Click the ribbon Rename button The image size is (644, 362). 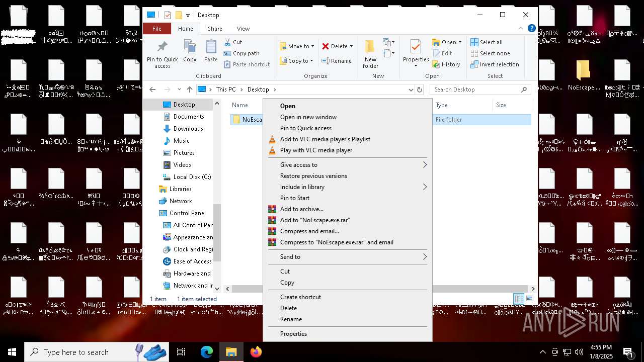[x=337, y=61]
